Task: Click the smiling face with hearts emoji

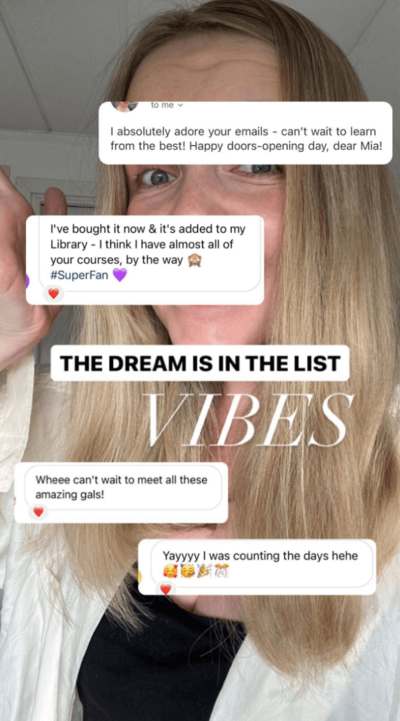Action: pyautogui.click(x=170, y=572)
